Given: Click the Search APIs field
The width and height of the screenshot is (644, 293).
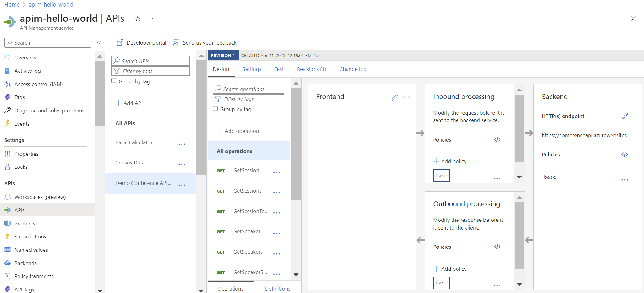Looking at the screenshot, I should point(150,61).
